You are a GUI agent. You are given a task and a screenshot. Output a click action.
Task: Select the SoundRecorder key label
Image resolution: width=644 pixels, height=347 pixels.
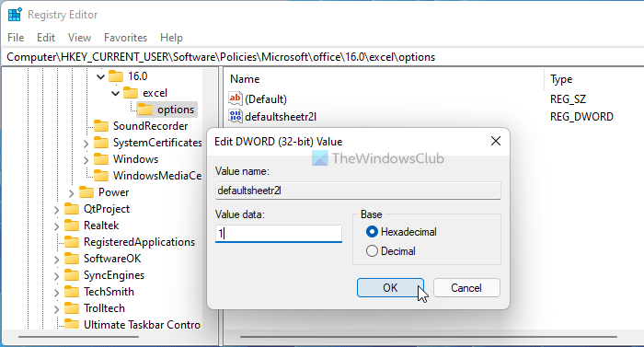pyautogui.click(x=150, y=126)
